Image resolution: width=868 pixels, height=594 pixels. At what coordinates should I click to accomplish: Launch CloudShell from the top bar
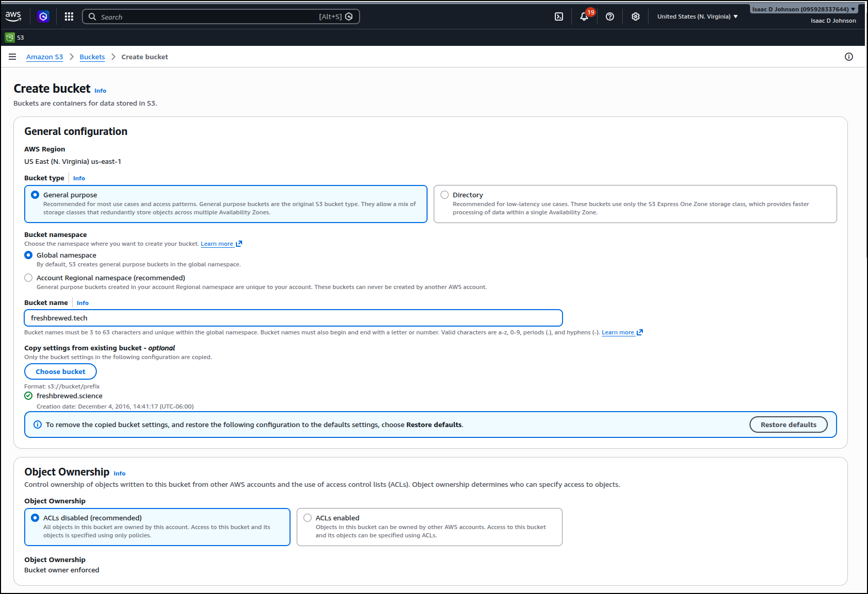(559, 16)
